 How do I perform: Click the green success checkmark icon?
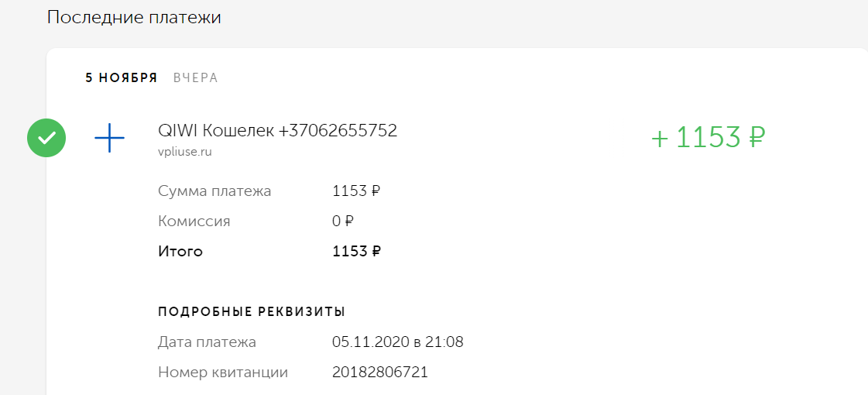[46, 138]
